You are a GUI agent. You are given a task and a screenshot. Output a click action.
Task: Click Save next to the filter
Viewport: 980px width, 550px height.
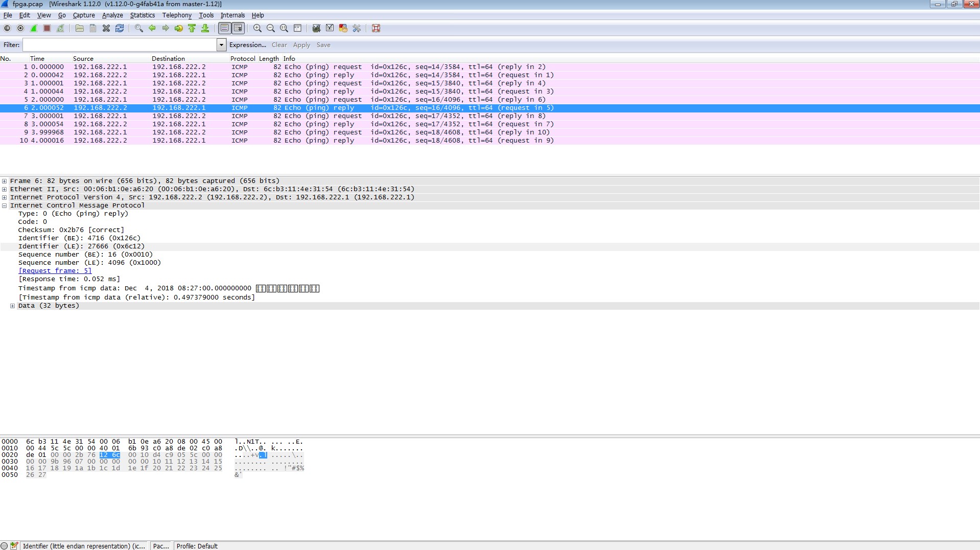[x=323, y=45]
